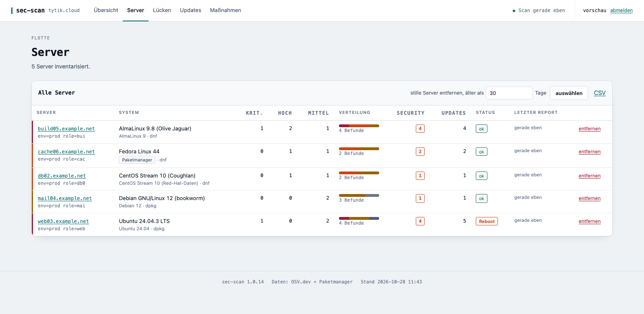Open server web03.example.net

click(63, 221)
